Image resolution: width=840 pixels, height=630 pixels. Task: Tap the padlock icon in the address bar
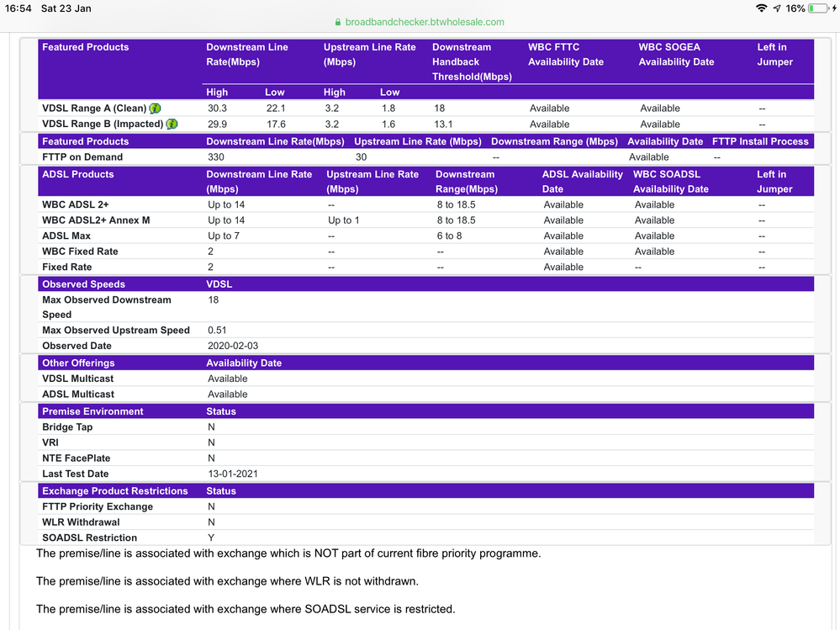pos(339,23)
